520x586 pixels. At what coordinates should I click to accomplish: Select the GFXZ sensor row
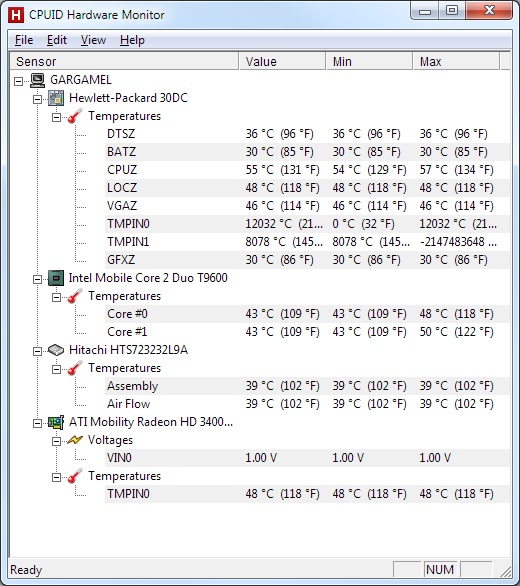click(308, 260)
